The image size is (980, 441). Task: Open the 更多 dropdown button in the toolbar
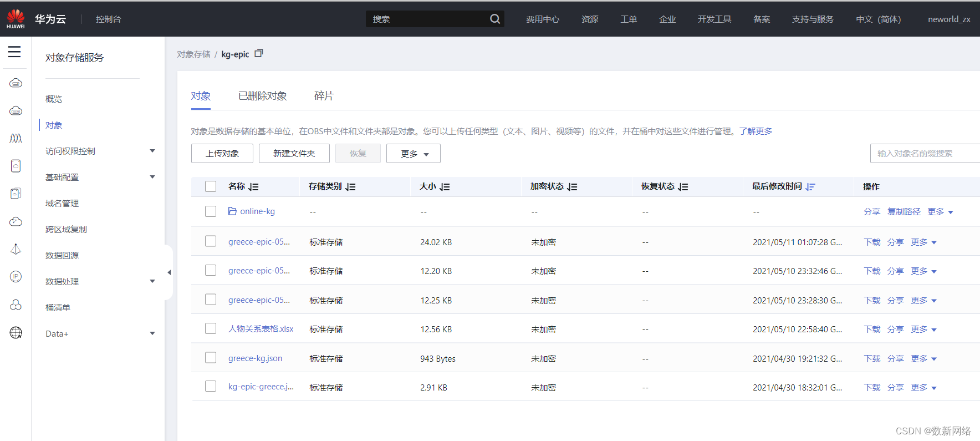pos(414,154)
